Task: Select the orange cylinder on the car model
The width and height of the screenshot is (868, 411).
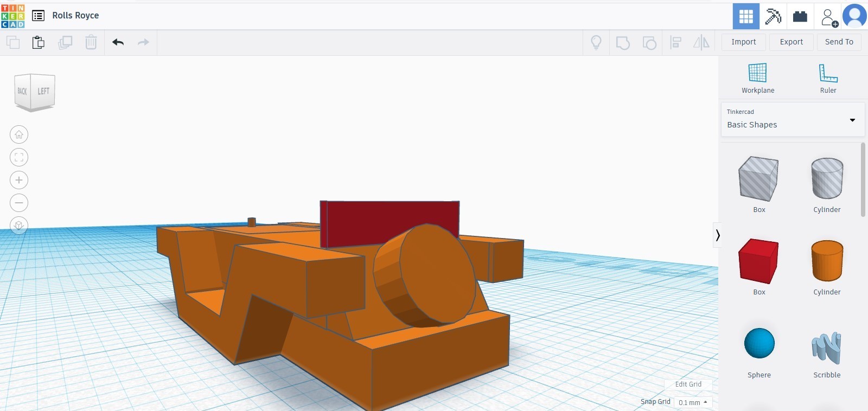Action: [426, 275]
